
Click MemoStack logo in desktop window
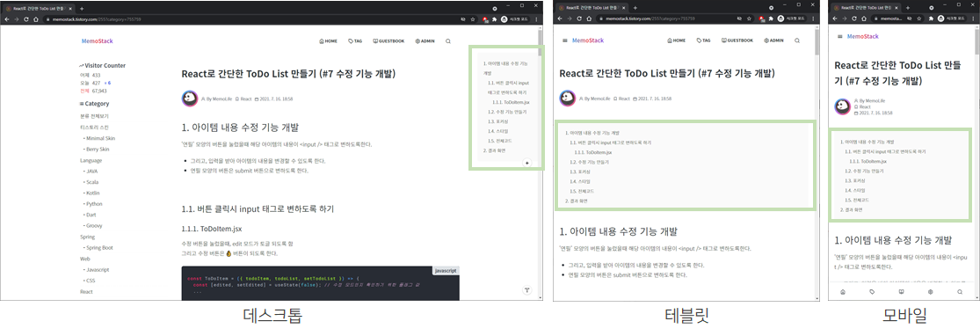click(x=98, y=41)
